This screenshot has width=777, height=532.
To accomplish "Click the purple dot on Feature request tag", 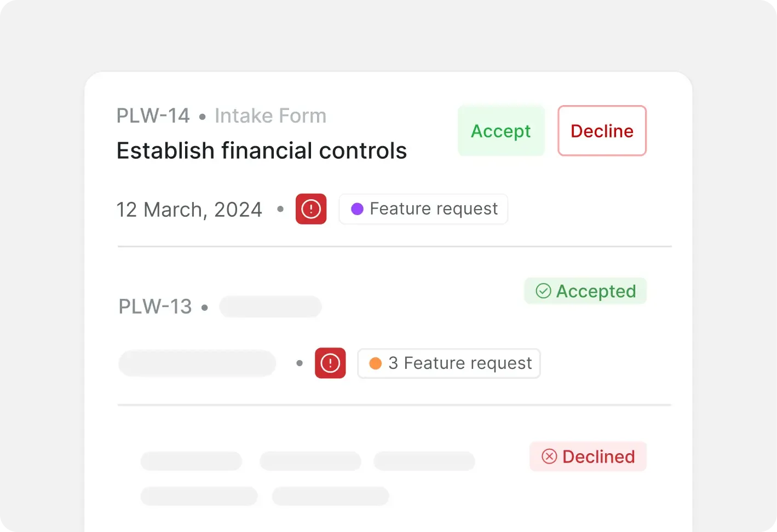I will click(x=357, y=209).
